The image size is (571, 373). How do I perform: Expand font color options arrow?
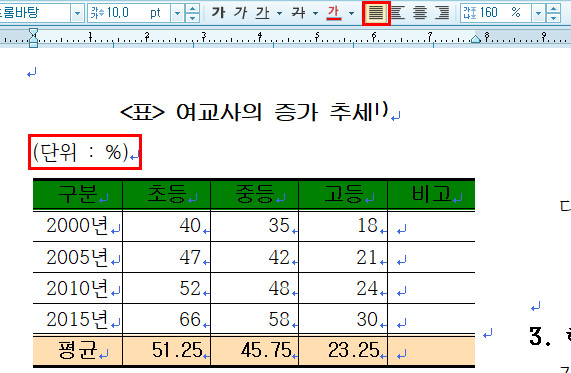point(351,13)
